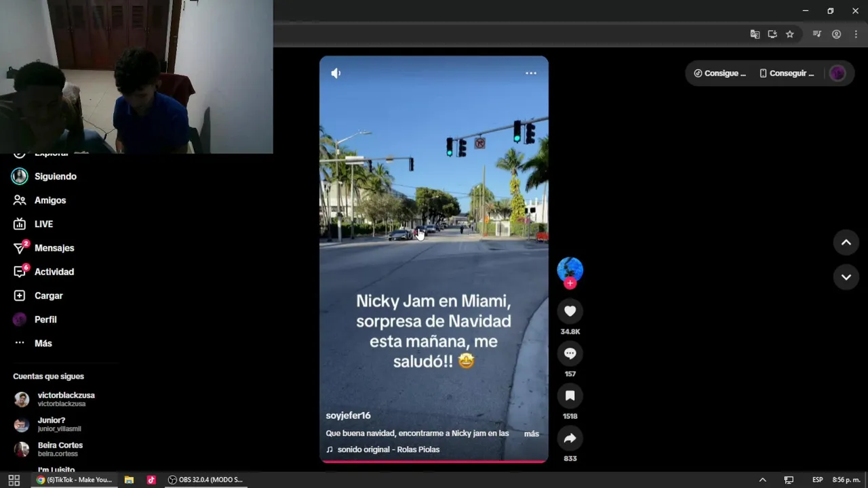Click the Conseguir... app button in header
This screenshot has width=868, height=488.
coord(787,73)
